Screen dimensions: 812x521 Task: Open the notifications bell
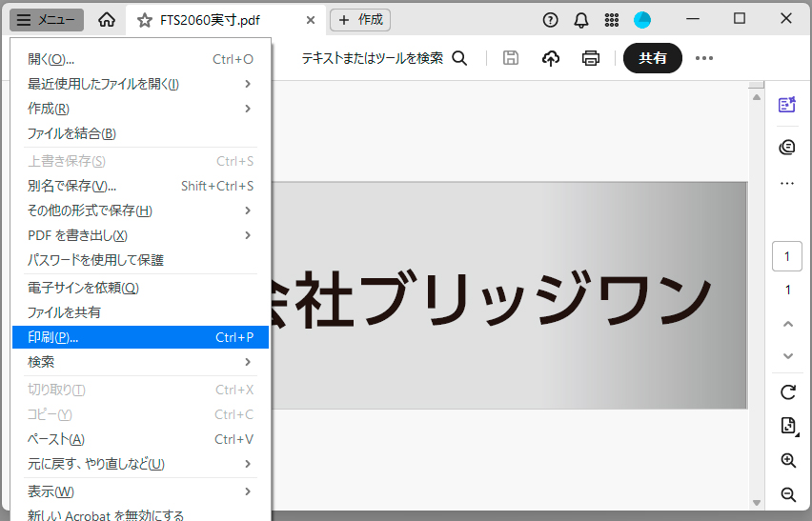(x=581, y=20)
